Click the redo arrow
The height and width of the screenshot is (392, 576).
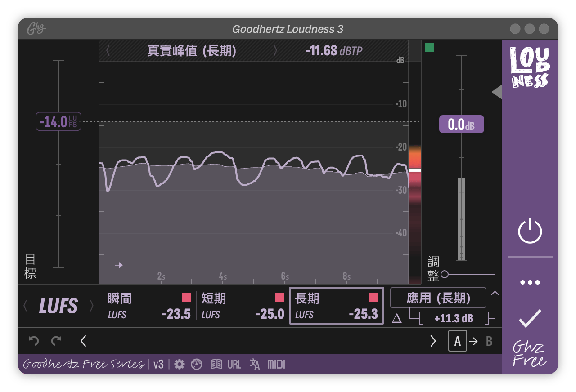56,341
